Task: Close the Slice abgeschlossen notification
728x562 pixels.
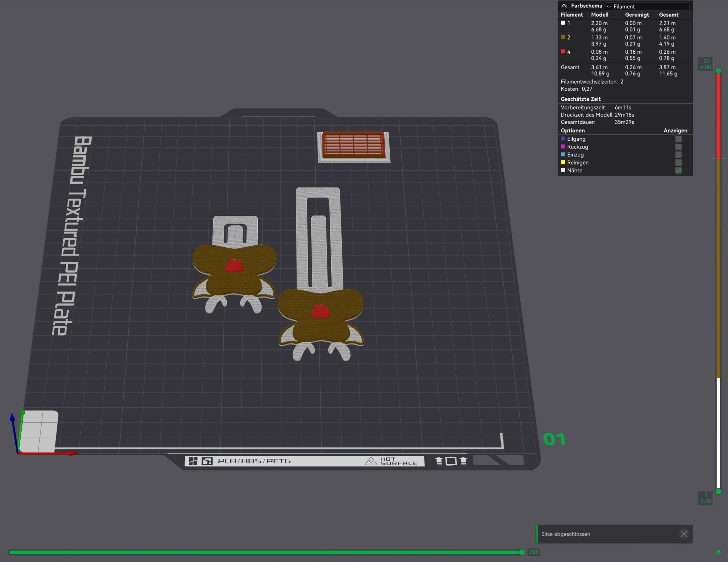Action: tap(684, 534)
